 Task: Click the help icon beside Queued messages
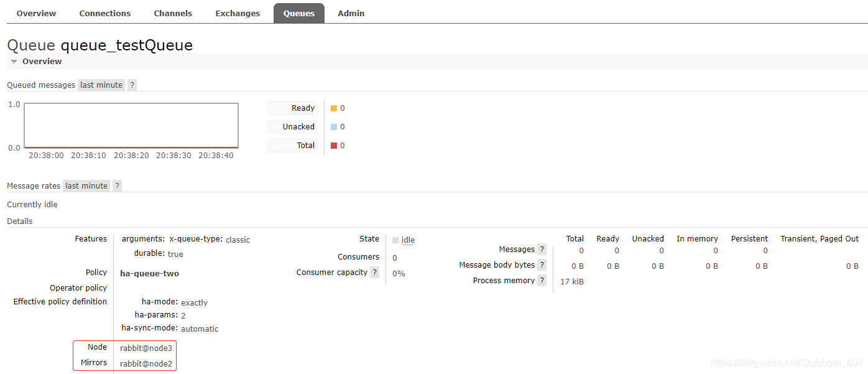coord(132,85)
